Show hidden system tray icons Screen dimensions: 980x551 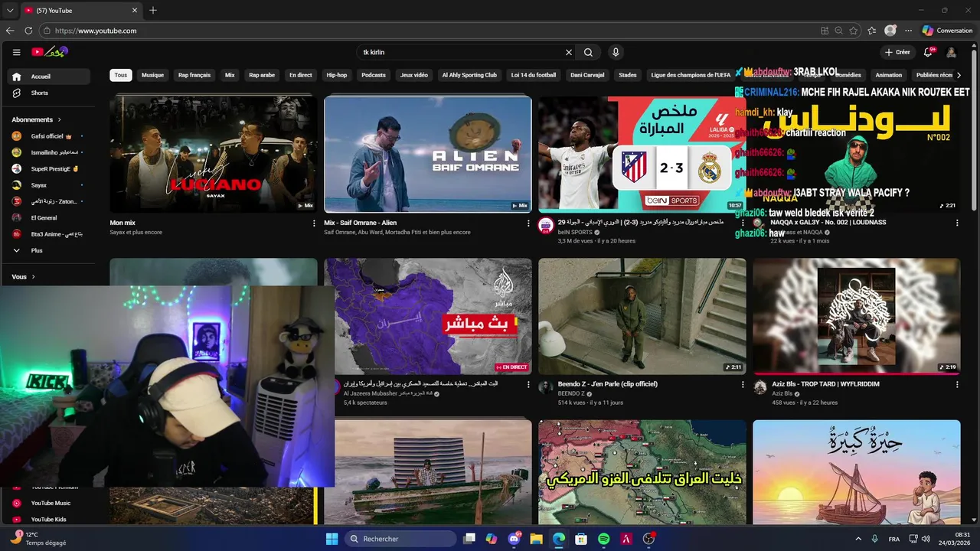pos(857,539)
